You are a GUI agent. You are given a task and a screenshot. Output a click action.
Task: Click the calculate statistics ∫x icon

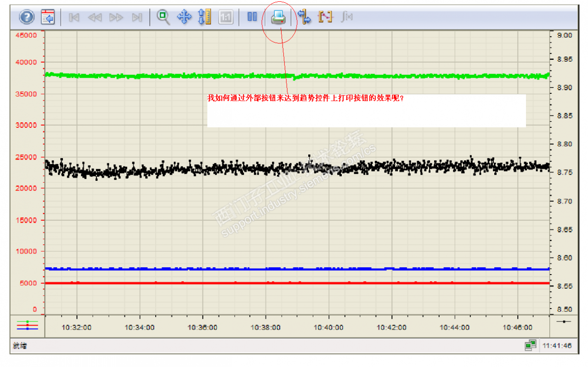point(347,17)
